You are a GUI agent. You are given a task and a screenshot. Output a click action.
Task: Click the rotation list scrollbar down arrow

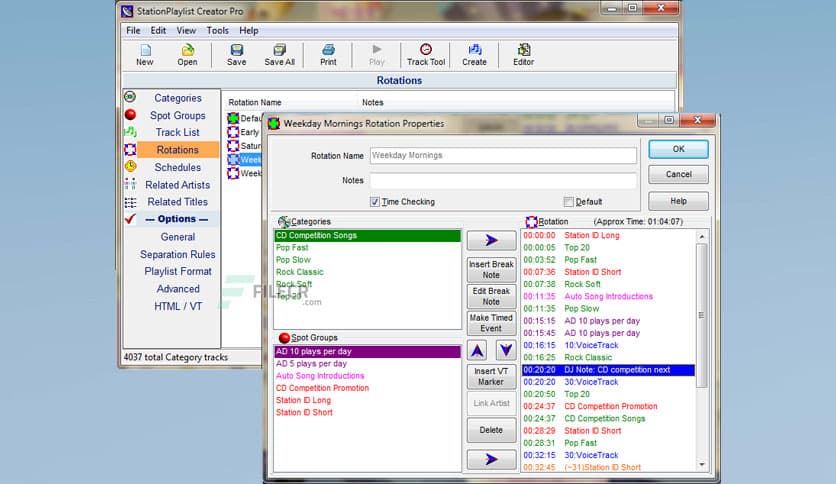pyautogui.click(x=702, y=465)
